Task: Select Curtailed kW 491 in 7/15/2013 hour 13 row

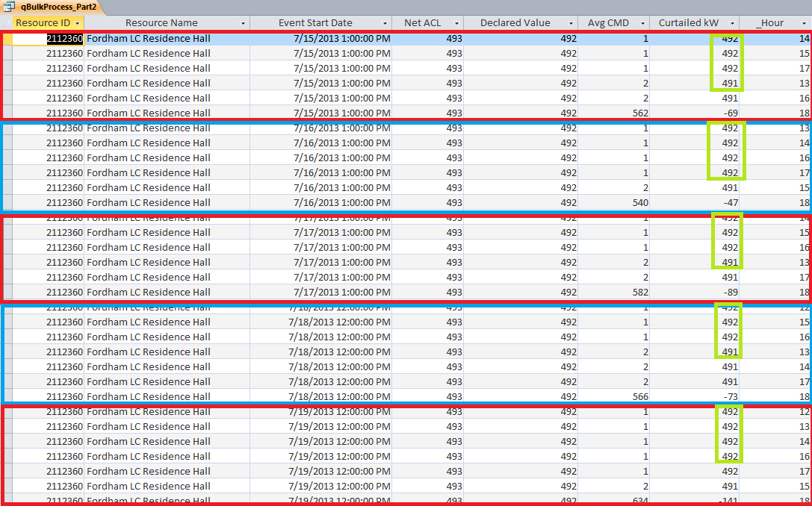Action: pos(695,83)
